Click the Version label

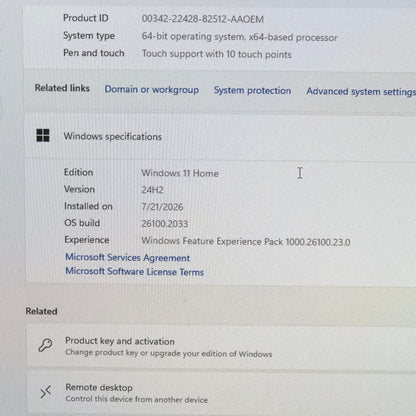tap(79, 189)
